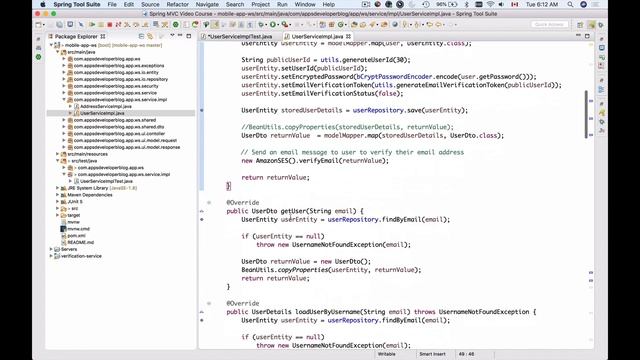640x360 pixels.
Task: Expand the JRE System Library node
Action: point(58,188)
